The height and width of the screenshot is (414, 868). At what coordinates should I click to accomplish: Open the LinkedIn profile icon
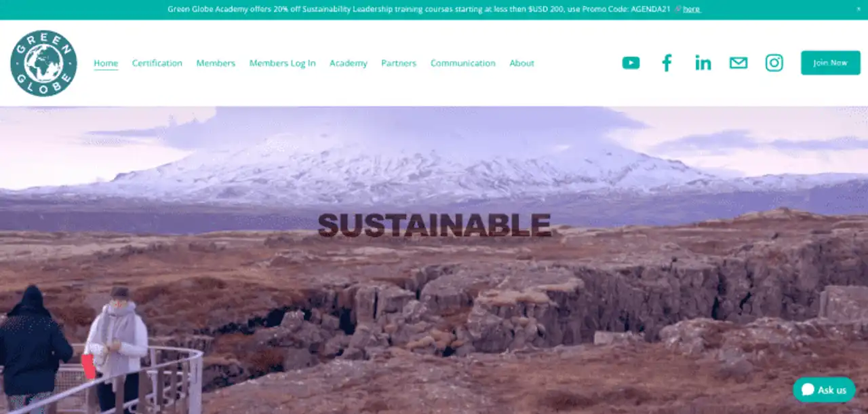point(703,63)
